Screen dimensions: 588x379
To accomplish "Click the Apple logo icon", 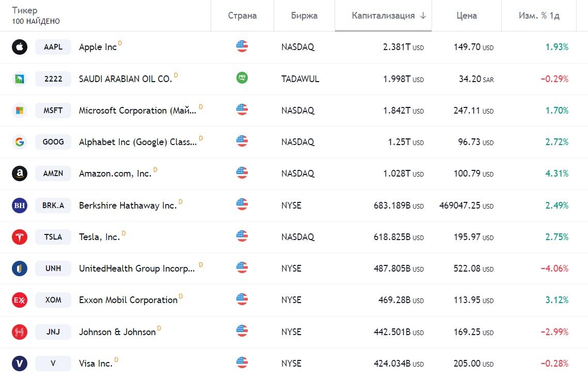I will point(20,47).
